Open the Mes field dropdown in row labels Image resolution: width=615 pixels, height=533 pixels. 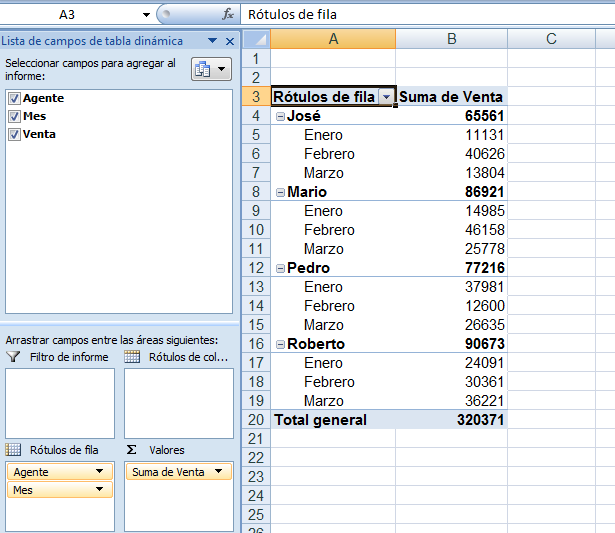(100, 489)
